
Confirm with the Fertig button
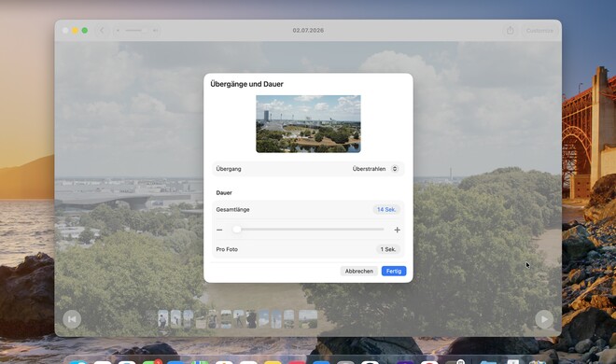pos(394,271)
